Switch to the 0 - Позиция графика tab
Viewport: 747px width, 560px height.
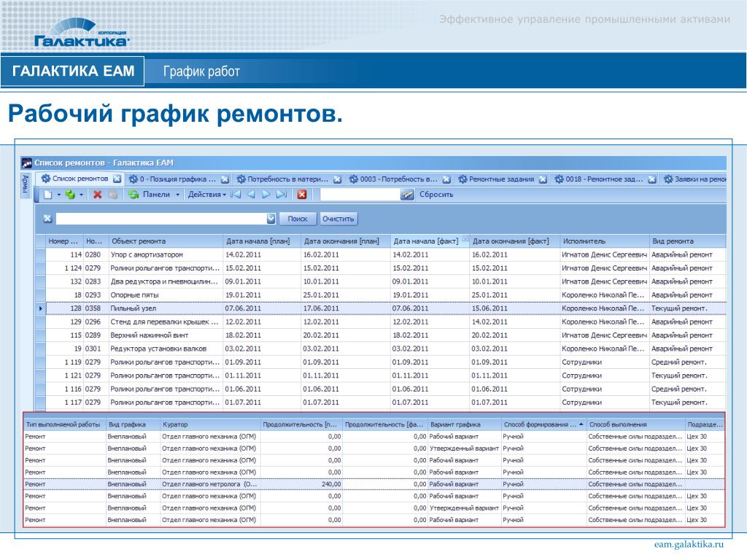pos(178,179)
